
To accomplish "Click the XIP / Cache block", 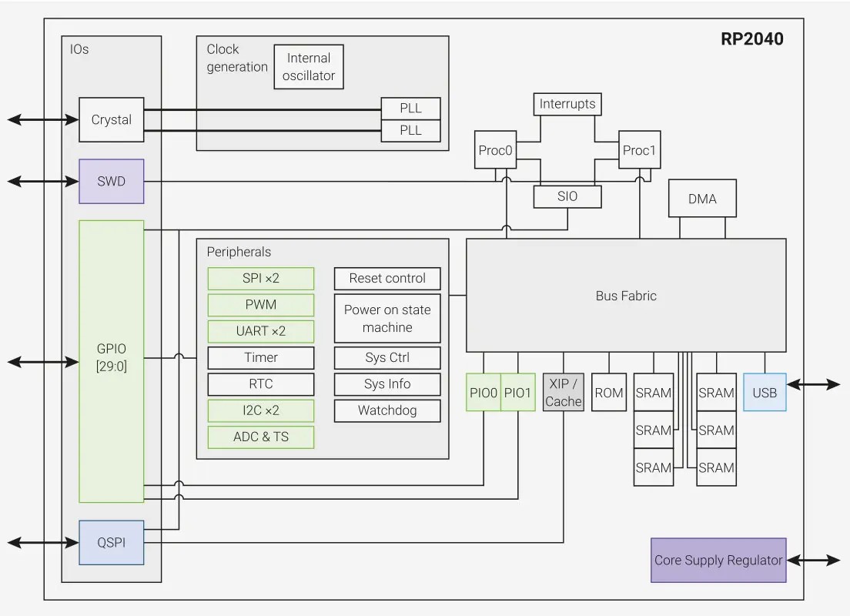I will [564, 393].
